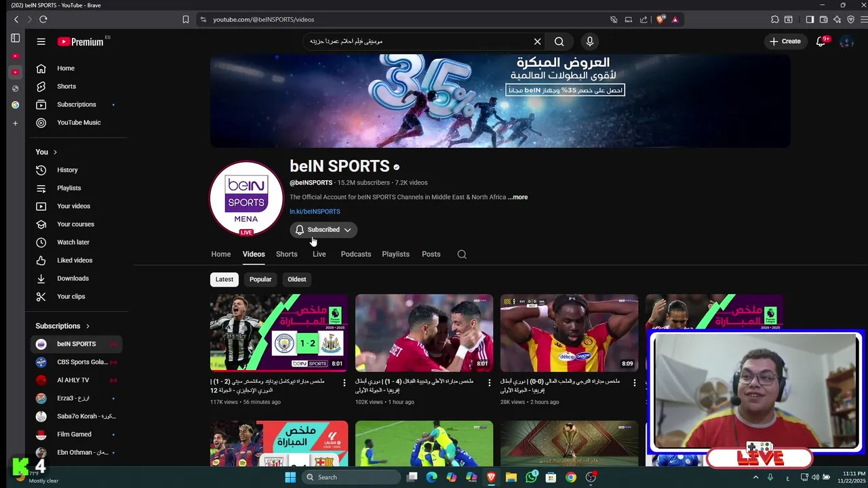The height and width of the screenshot is (488, 868).
Task: Open Brave Leo AI sparkle icon
Action: pos(837,20)
